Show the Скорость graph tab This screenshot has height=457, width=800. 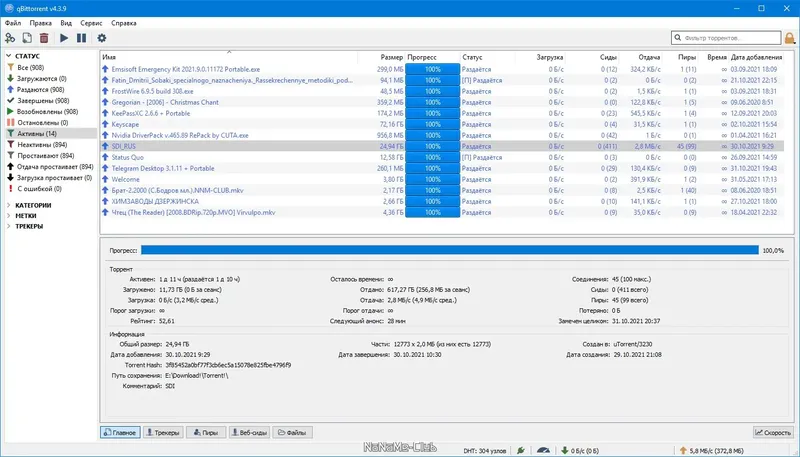click(x=773, y=433)
